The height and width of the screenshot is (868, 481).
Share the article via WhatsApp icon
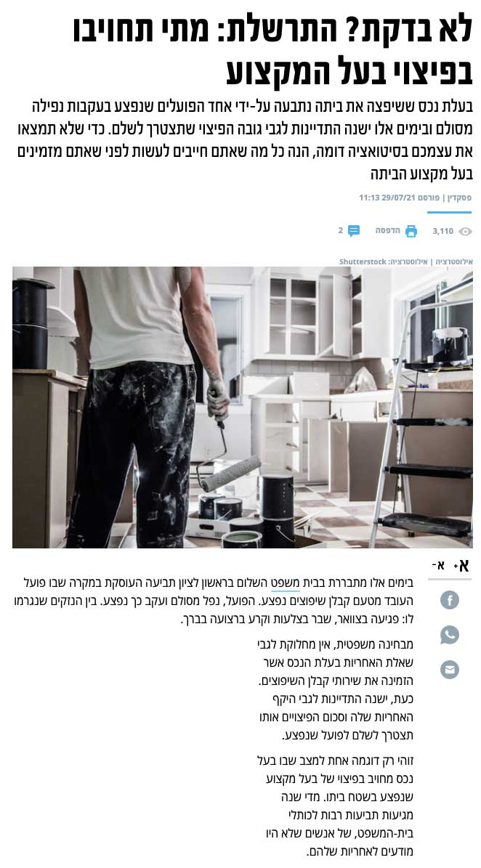450,634
